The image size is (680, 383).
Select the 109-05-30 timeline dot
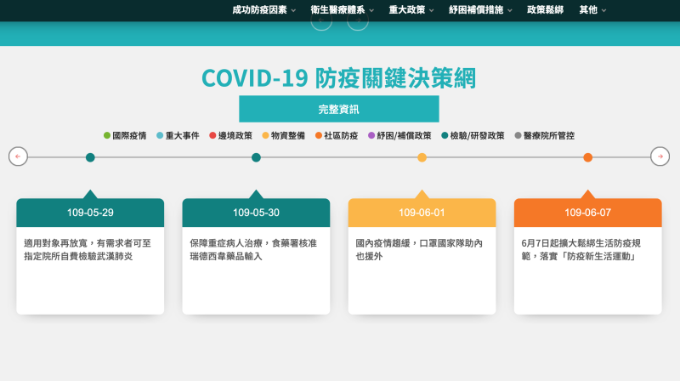256,157
